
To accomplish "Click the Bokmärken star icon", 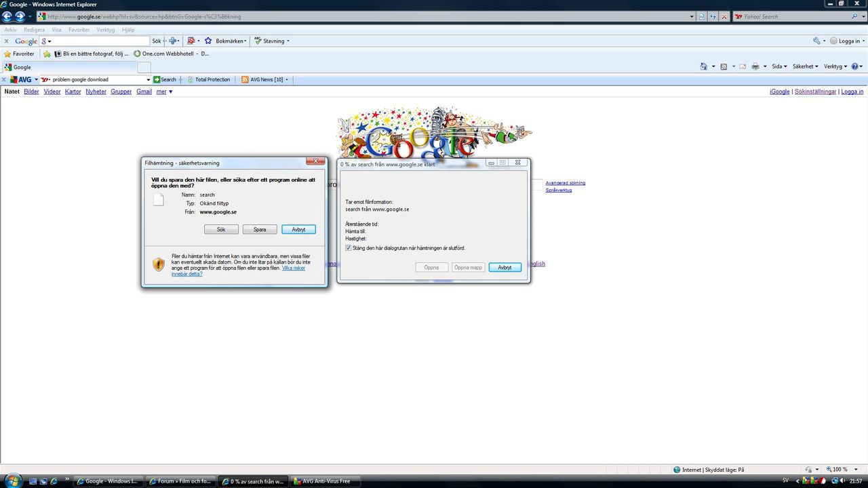I will pyautogui.click(x=208, y=41).
